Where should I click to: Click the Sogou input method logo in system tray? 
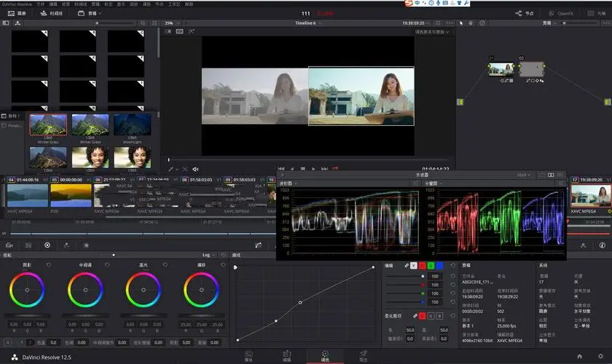(409, 3)
